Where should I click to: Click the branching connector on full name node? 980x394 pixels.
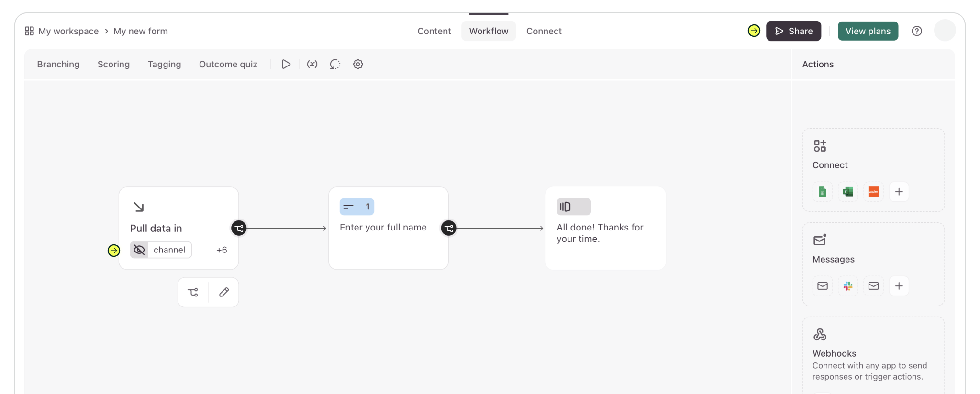click(448, 228)
